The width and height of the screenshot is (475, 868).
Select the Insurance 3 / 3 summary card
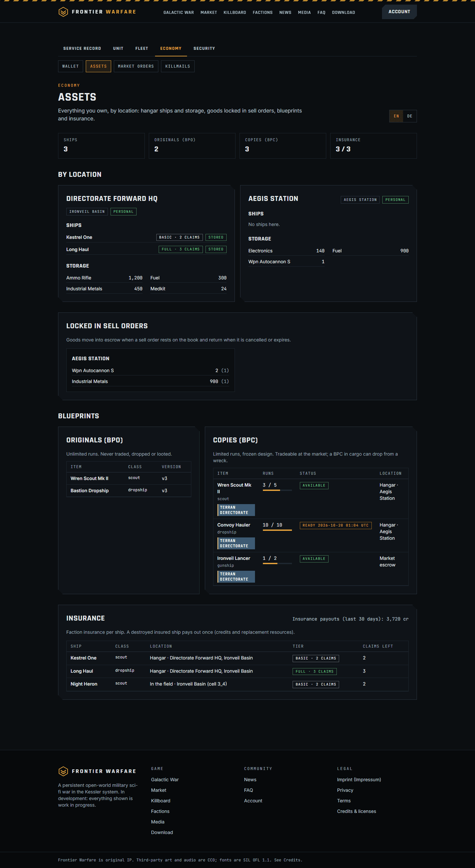[373, 146]
